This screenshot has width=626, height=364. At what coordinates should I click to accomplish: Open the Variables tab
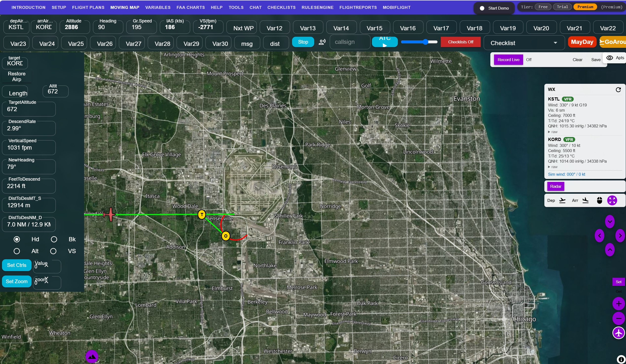(x=158, y=7)
